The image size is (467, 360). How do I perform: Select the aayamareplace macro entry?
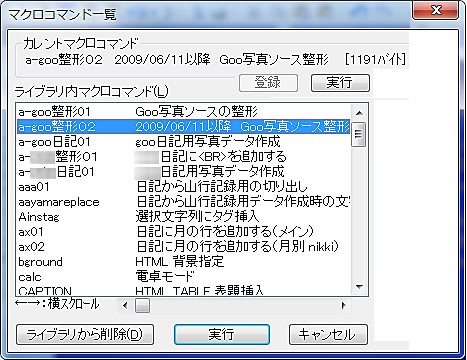(183, 202)
